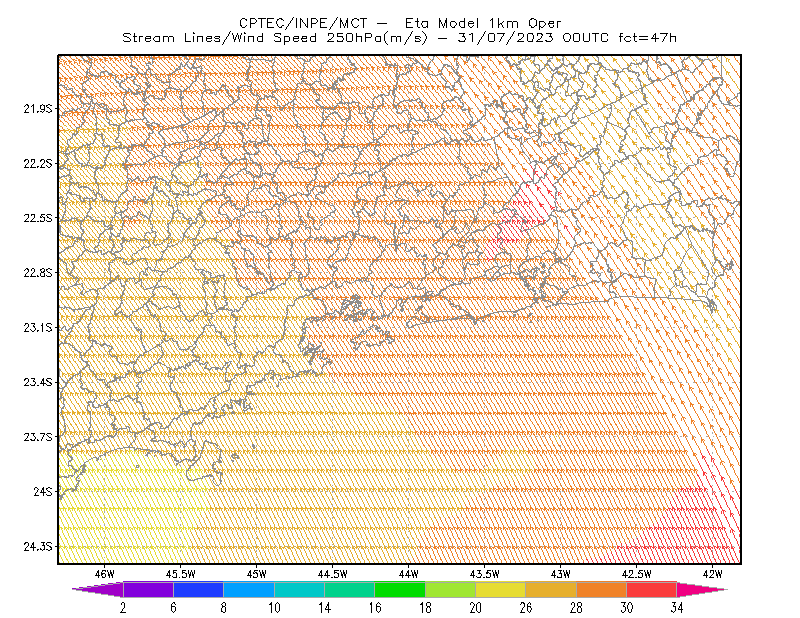Select the red 30–34 color band
Image resolution: width=800 pixels, height=618 pixels.
point(652,589)
